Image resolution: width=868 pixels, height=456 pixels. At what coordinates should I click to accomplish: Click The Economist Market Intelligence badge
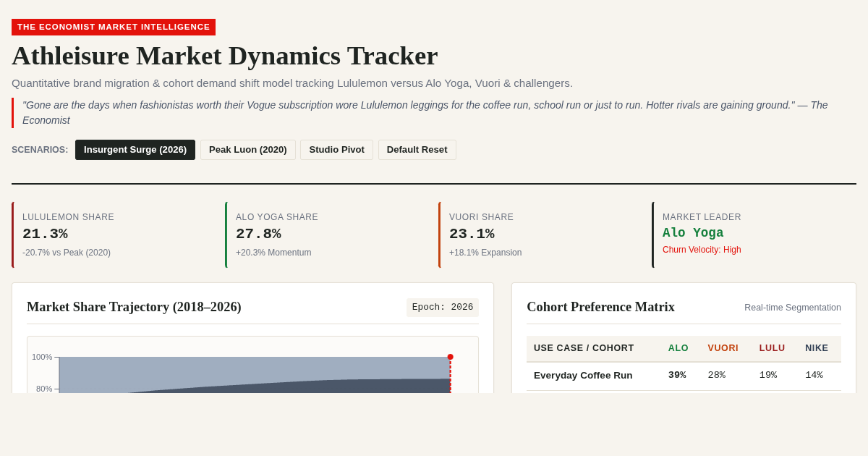pyautogui.click(x=114, y=27)
